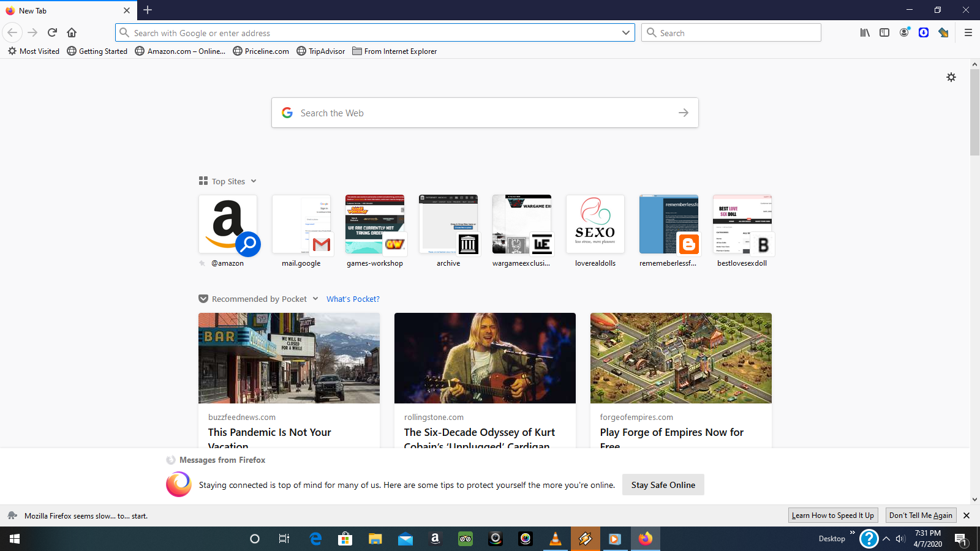Open Kurt Cobain Cardigan article headline

[480, 438]
